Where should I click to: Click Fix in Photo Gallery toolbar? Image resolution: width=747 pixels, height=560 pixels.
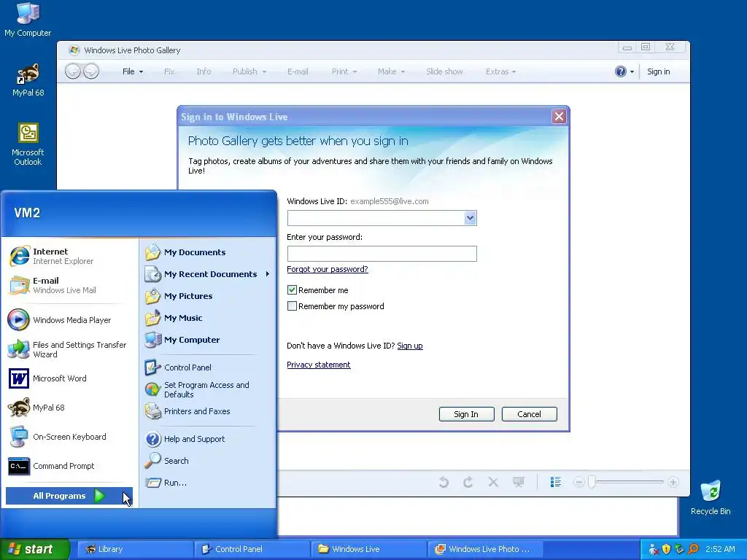(x=169, y=71)
